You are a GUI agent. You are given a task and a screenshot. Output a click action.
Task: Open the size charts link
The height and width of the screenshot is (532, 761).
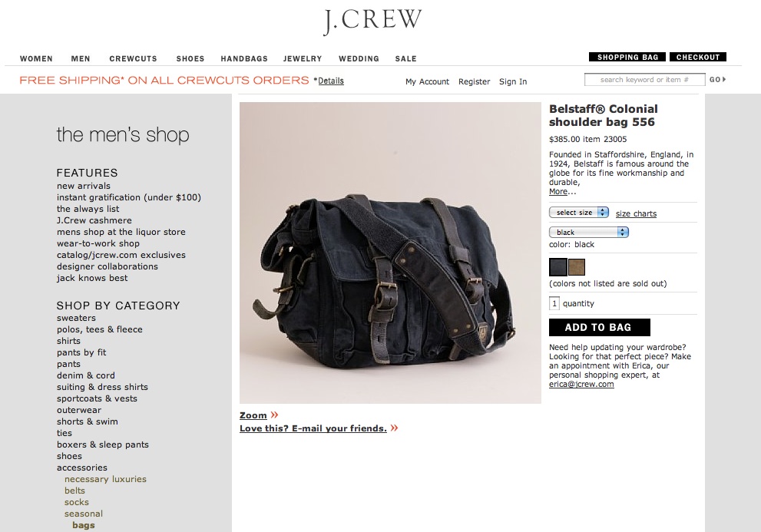tap(636, 213)
